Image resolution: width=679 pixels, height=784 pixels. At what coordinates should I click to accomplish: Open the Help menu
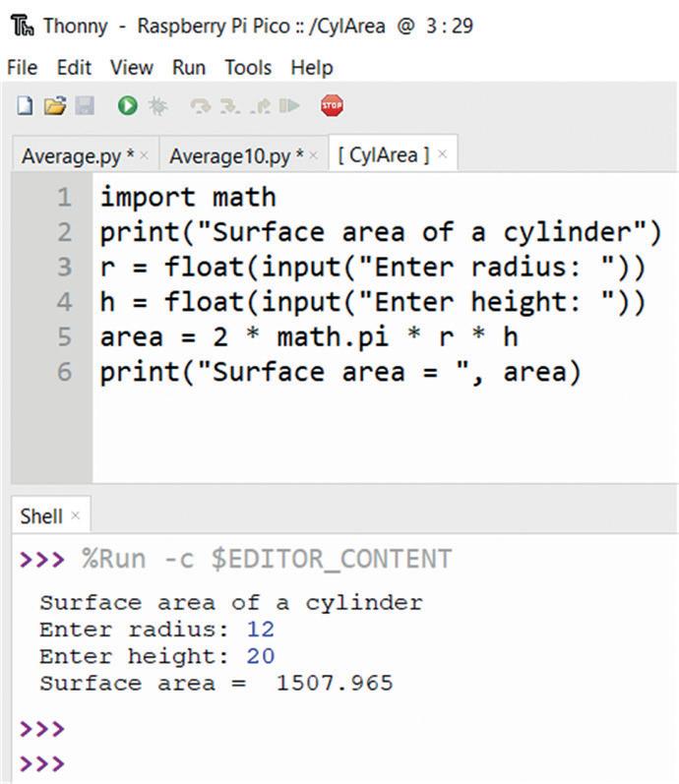click(x=312, y=68)
